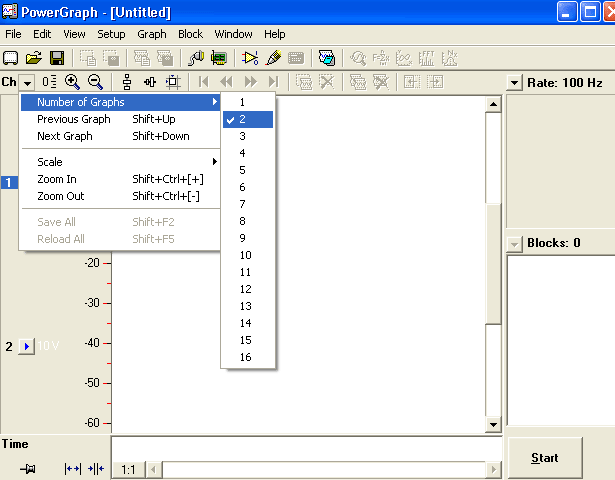Click the rewind double-arrow icon
This screenshot has width=615, height=480.
click(227, 82)
